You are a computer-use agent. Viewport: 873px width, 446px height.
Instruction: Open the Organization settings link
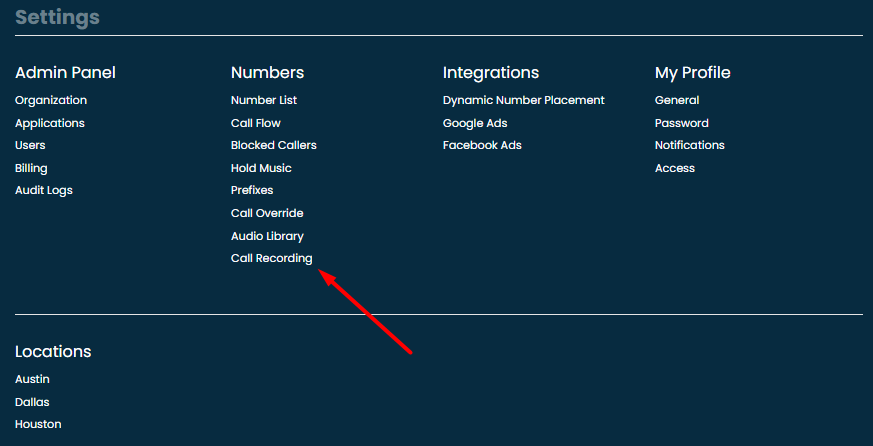[x=51, y=100]
